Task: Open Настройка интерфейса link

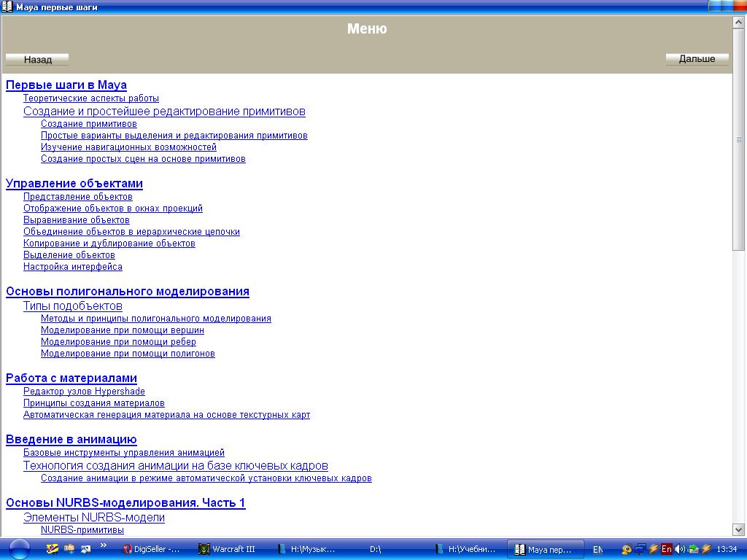Action: click(73, 267)
